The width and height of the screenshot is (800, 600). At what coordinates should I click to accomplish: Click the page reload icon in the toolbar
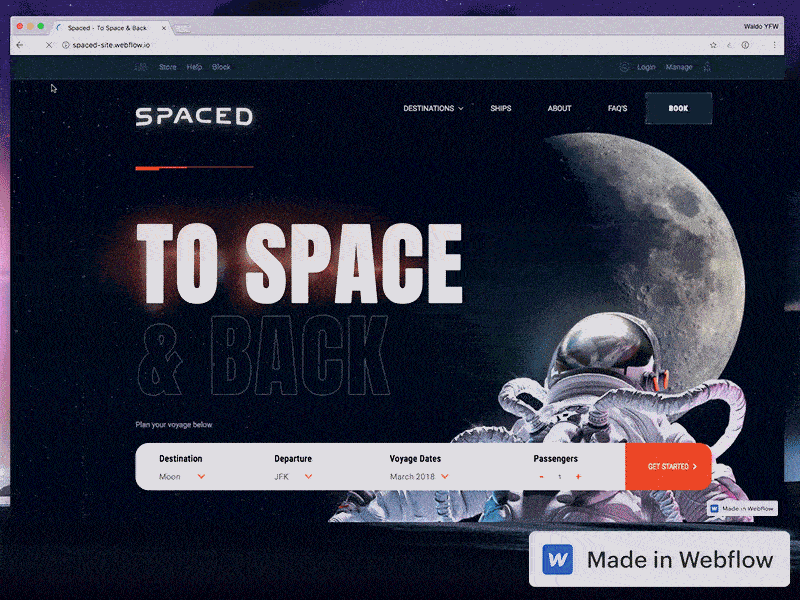48,45
